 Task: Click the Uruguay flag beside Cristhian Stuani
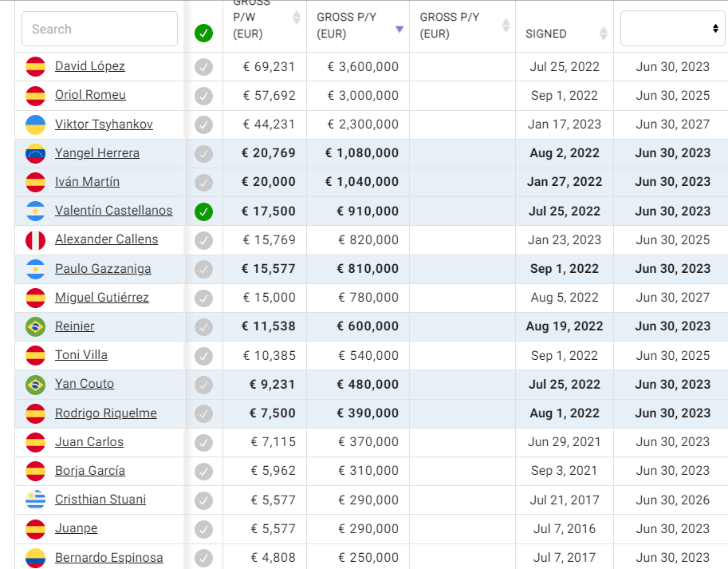35,500
